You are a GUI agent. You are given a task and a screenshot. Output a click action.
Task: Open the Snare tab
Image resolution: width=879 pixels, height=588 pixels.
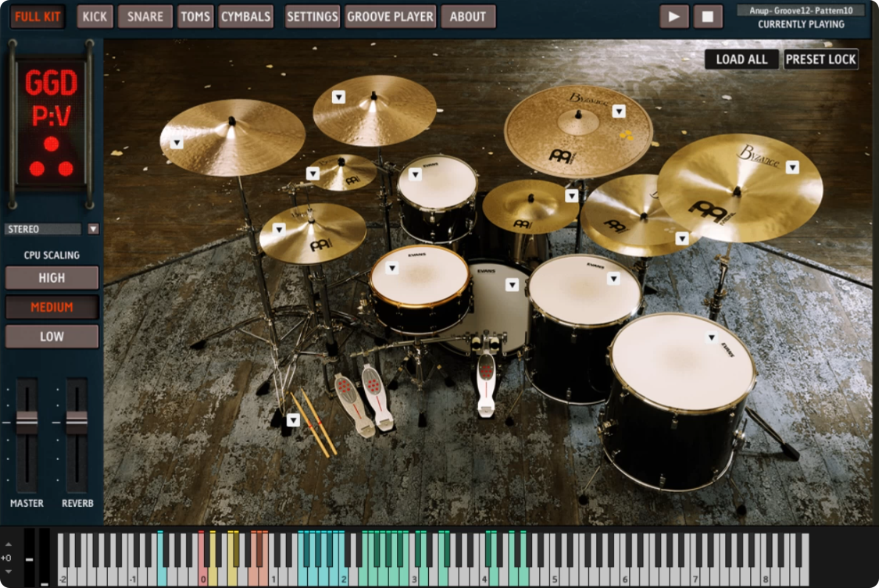145,17
